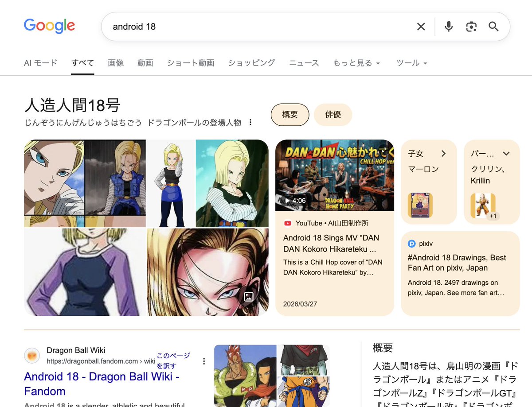This screenshot has width=532, height=407.
Task: Open full-body Android 18 blue skirt image
Action: point(171,183)
